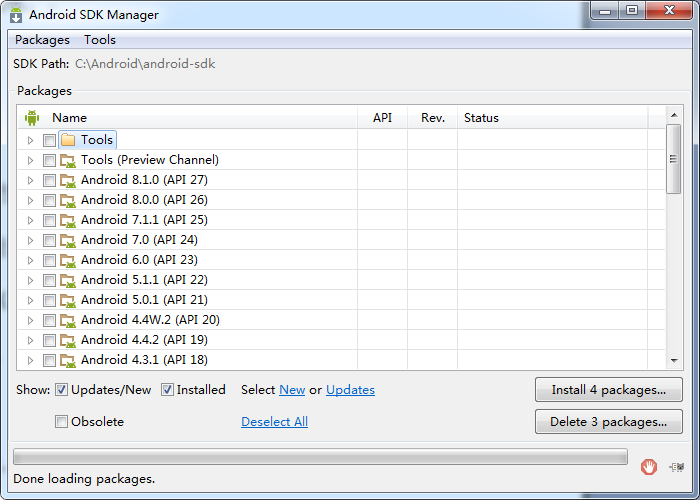
Task: Expand the Android 7.0 (API 24) node
Action: point(30,240)
